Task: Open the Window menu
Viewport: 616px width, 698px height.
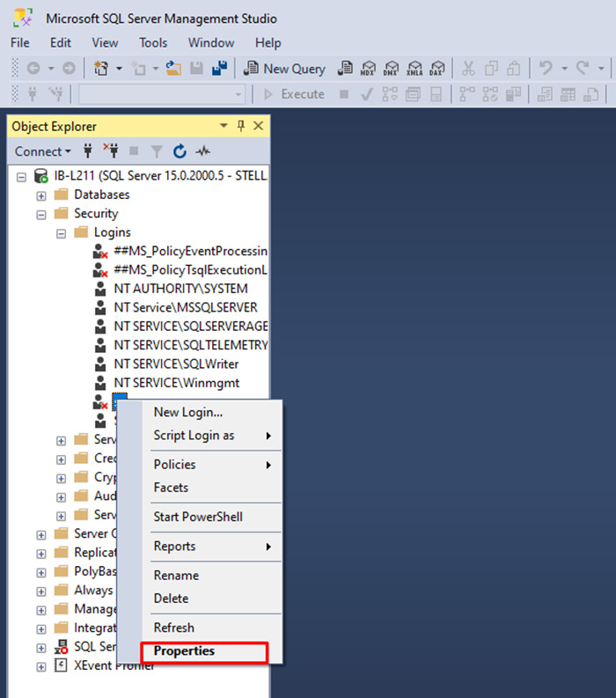Action: click(211, 43)
